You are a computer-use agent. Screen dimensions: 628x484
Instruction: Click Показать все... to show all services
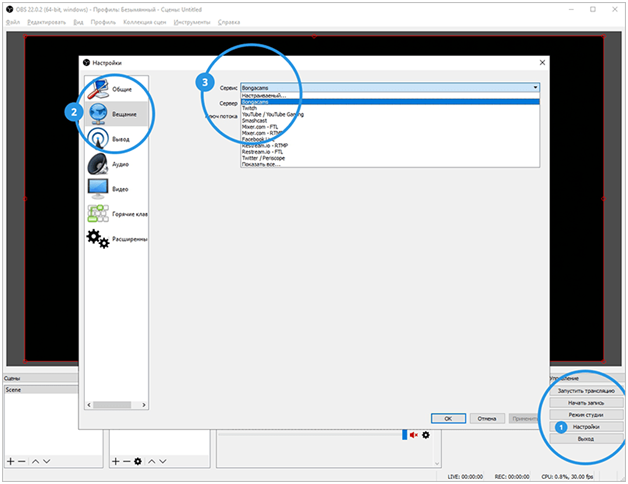click(390, 164)
